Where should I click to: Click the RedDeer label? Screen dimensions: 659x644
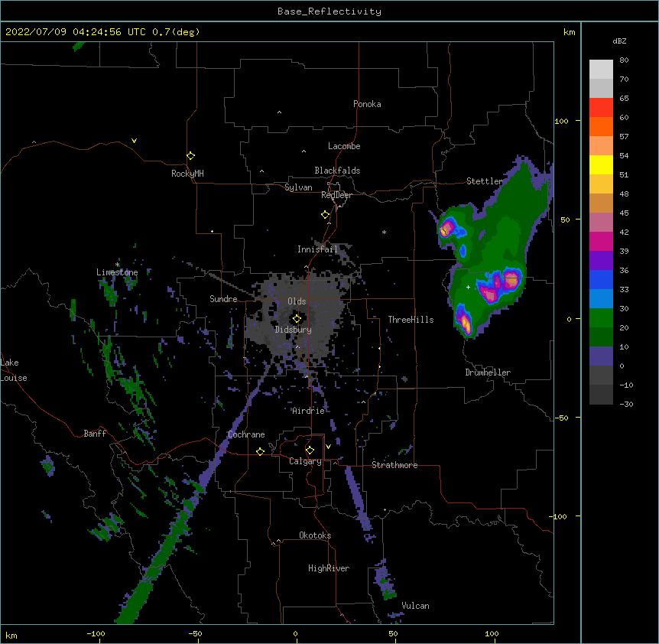click(336, 195)
